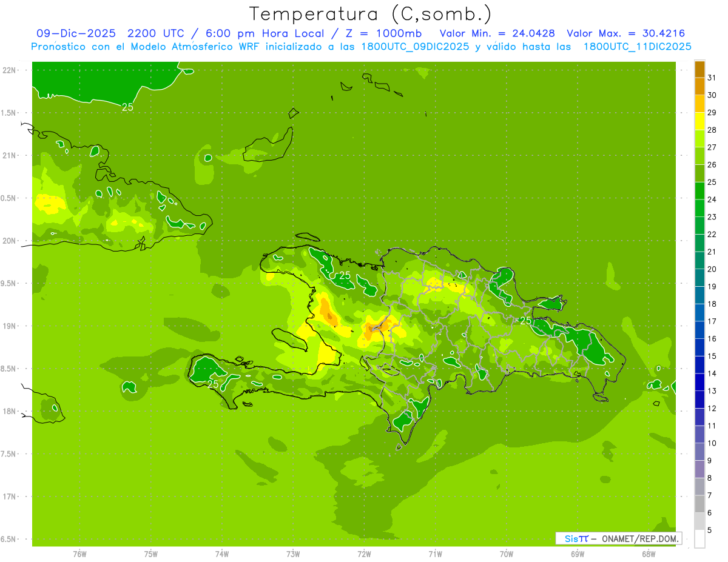
Task: Click the legend value 28
Action: tap(712, 130)
